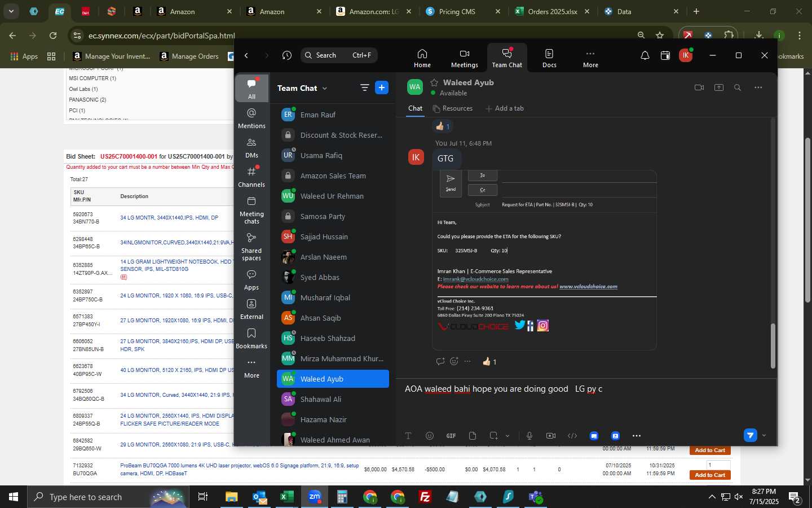Add BU70QGA projector to cart
Viewport: 812px width, 508px height.
(x=710, y=475)
